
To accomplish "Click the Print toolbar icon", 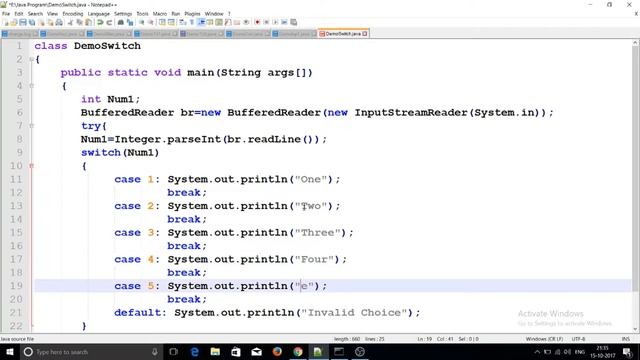I will [59, 22].
